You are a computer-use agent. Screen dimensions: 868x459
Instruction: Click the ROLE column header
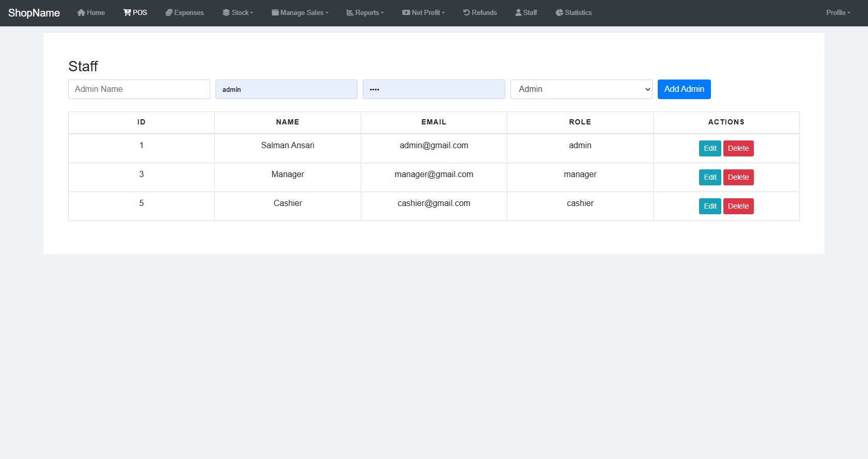[x=580, y=122]
